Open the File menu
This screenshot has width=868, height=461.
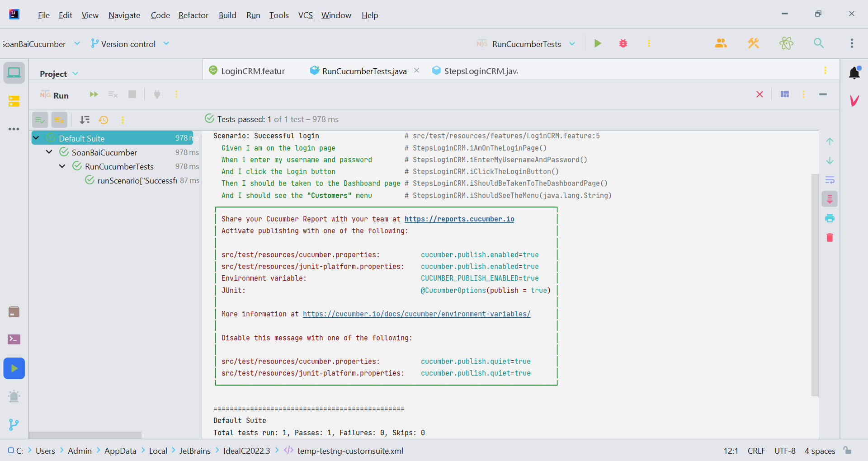click(44, 15)
